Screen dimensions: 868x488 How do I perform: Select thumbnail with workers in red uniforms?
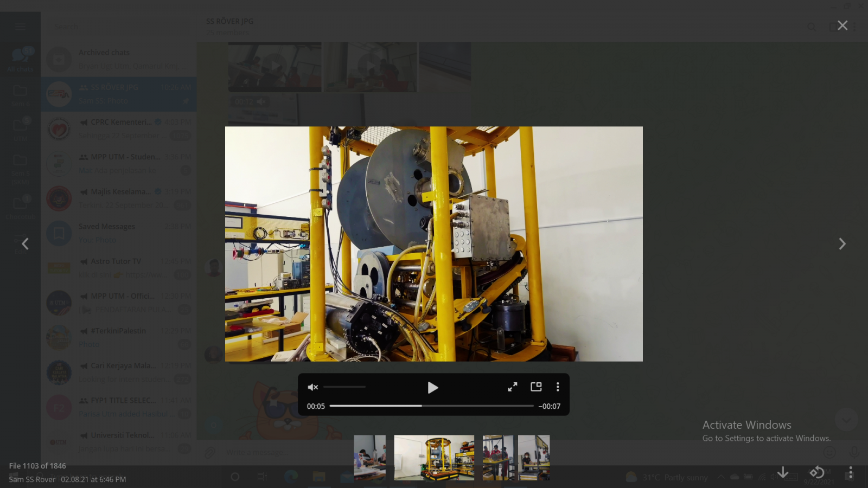point(498,458)
